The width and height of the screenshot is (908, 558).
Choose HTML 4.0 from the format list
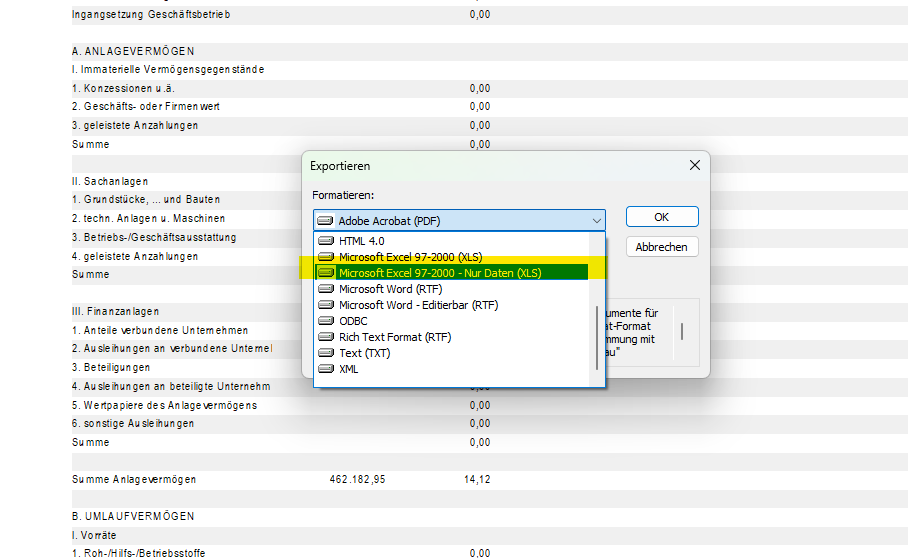361,241
